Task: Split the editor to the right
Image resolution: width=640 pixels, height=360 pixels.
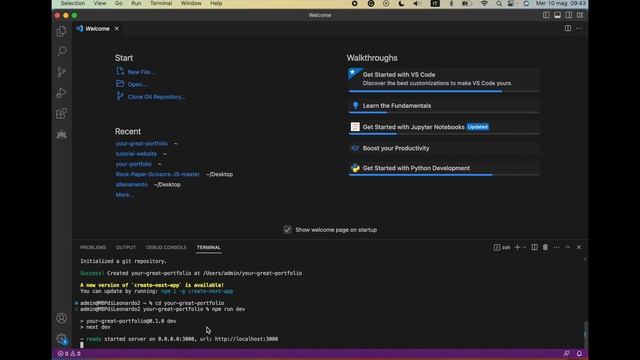Action: (568, 28)
